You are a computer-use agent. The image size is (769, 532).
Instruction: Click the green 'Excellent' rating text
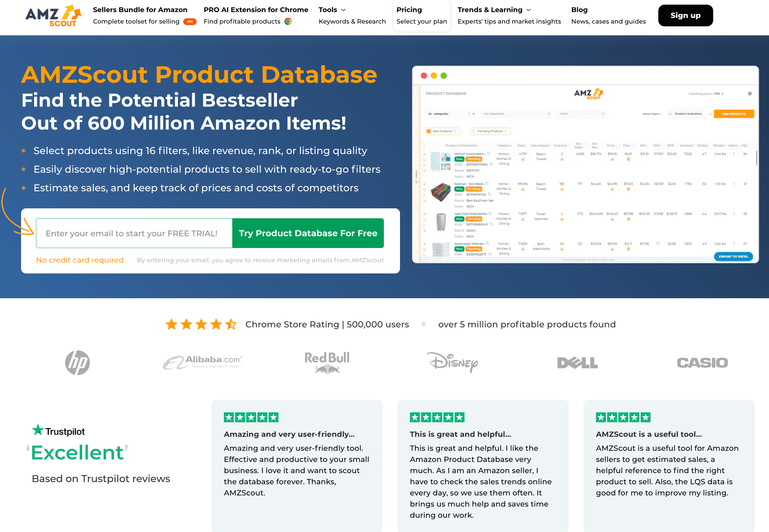point(77,453)
